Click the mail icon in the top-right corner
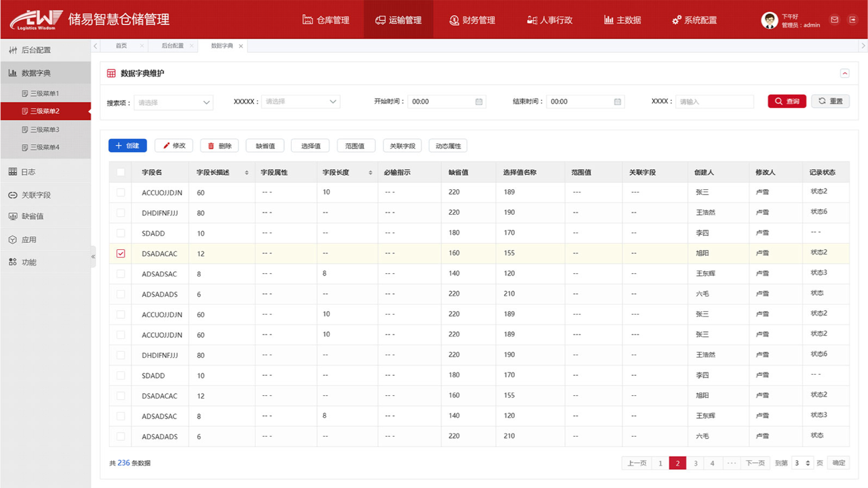Viewport: 868px width, 488px height. (834, 19)
